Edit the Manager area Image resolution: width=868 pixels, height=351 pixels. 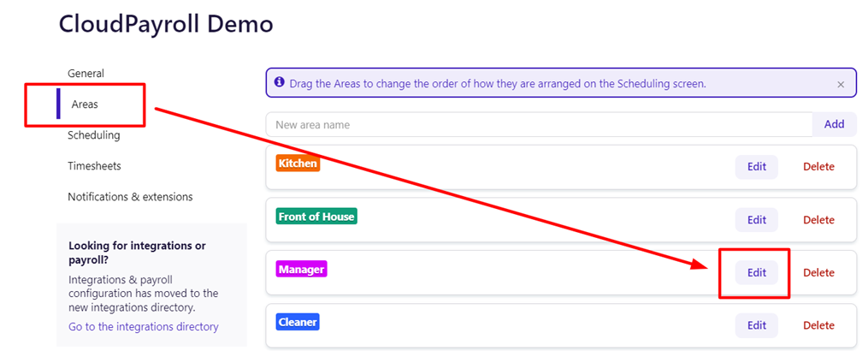[756, 273]
